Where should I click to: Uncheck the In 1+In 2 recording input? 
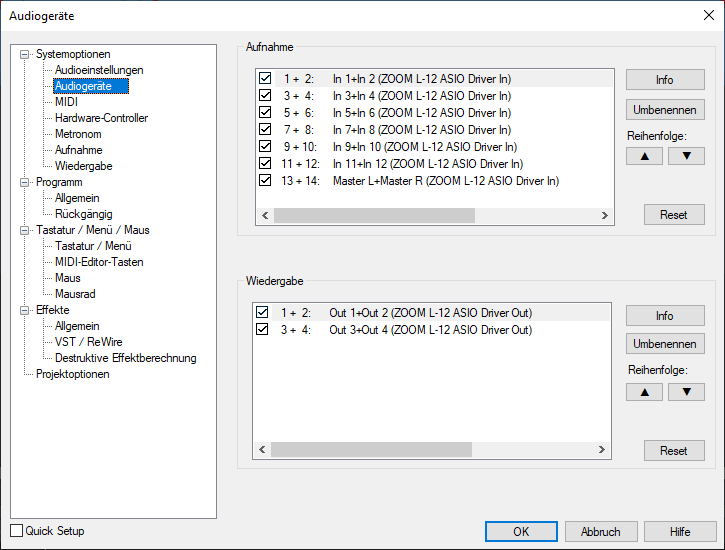click(265, 78)
